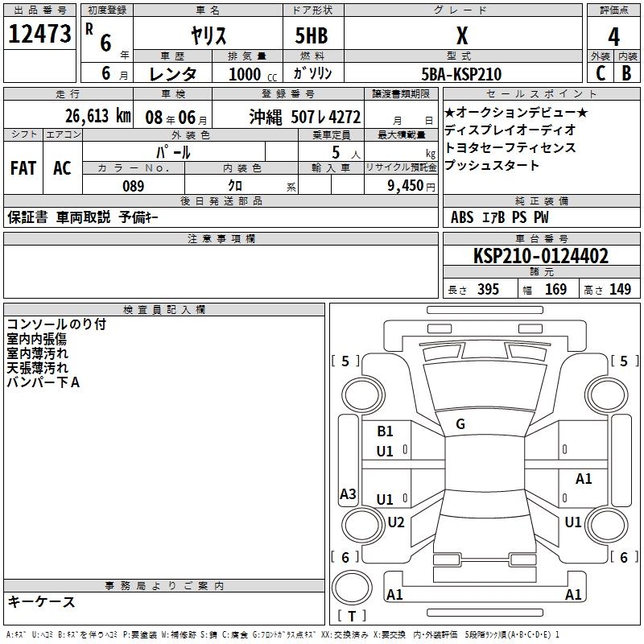Select car name ヤリス
This screenshot has height=644, width=644.
click(208, 35)
